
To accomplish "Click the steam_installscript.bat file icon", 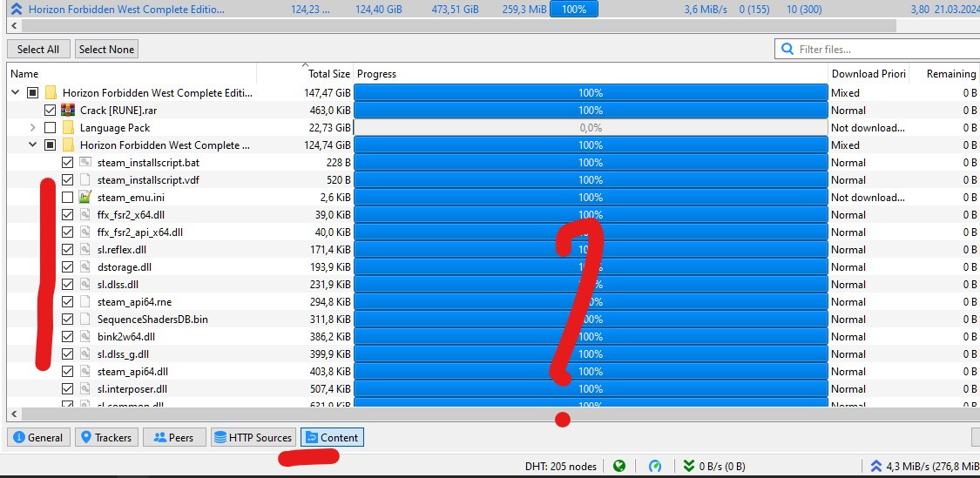I will coord(85,163).
